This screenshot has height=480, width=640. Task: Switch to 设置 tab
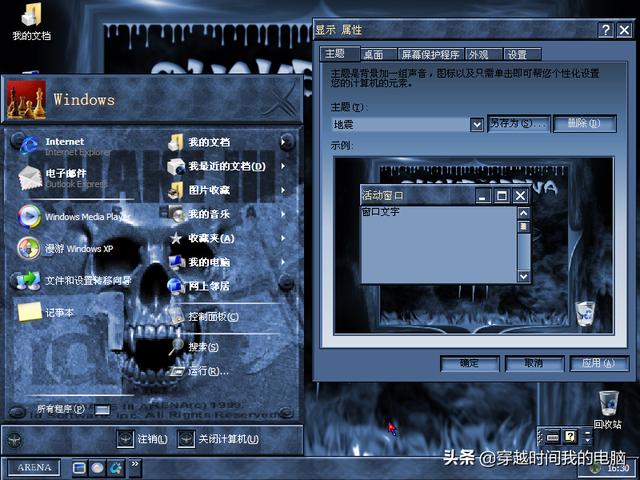[x=522, y=54]
